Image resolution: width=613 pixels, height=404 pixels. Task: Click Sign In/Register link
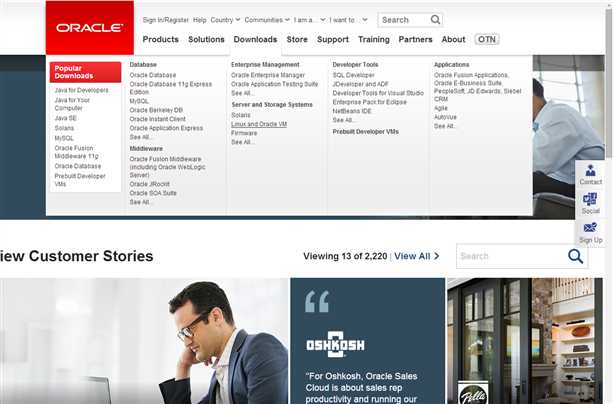(x=165, y=20)
